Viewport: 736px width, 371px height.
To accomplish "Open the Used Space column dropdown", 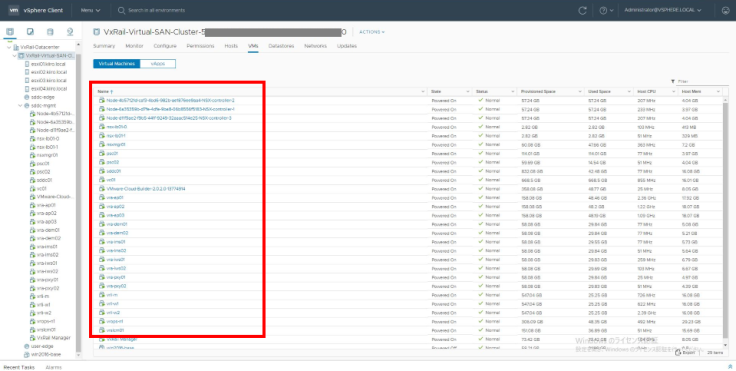I will (x=628, y=92).
